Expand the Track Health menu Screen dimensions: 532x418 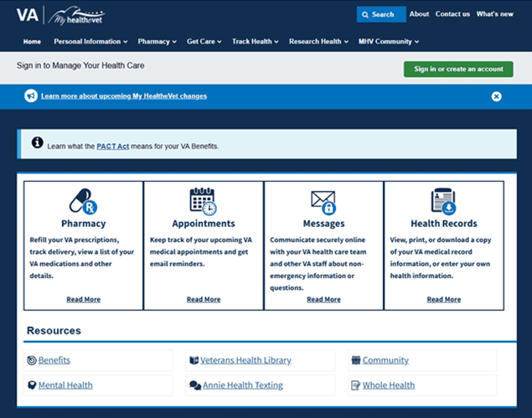(256, 41)
